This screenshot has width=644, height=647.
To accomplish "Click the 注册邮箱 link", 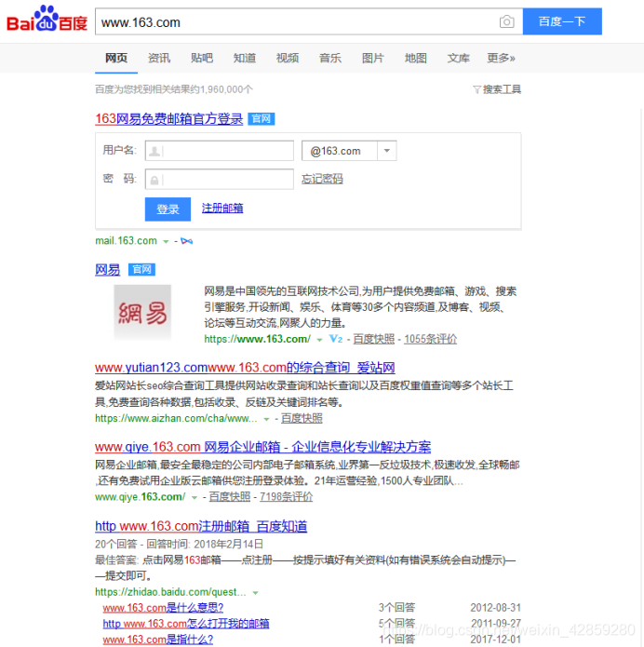I will click(222, 208).
